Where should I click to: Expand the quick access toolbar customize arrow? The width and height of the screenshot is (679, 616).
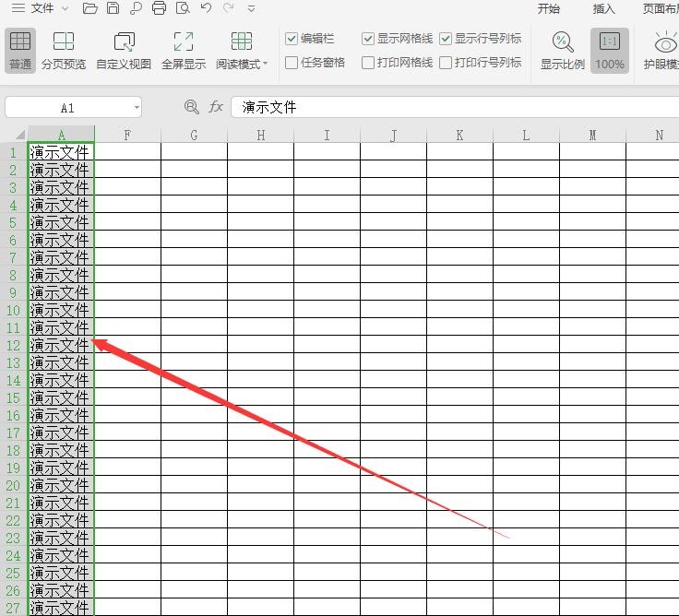tap(251, 9)
